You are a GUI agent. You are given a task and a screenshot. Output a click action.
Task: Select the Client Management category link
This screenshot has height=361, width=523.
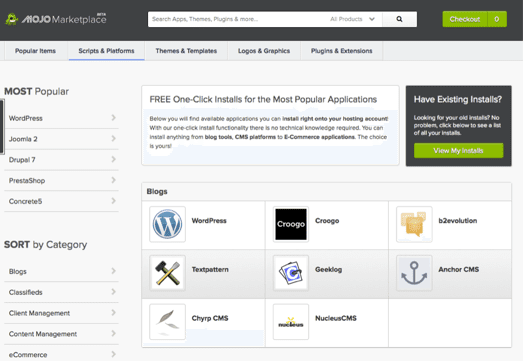coord(39,313)
